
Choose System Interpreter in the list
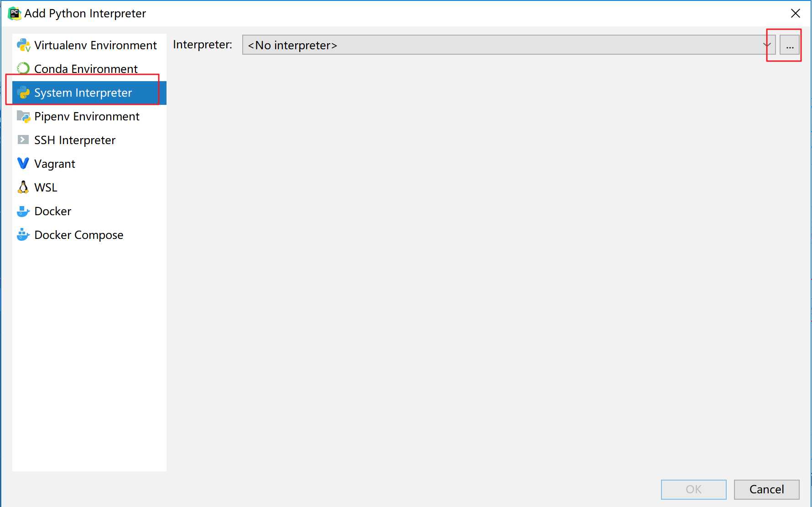pyautogui.click(x=89, y=93)
